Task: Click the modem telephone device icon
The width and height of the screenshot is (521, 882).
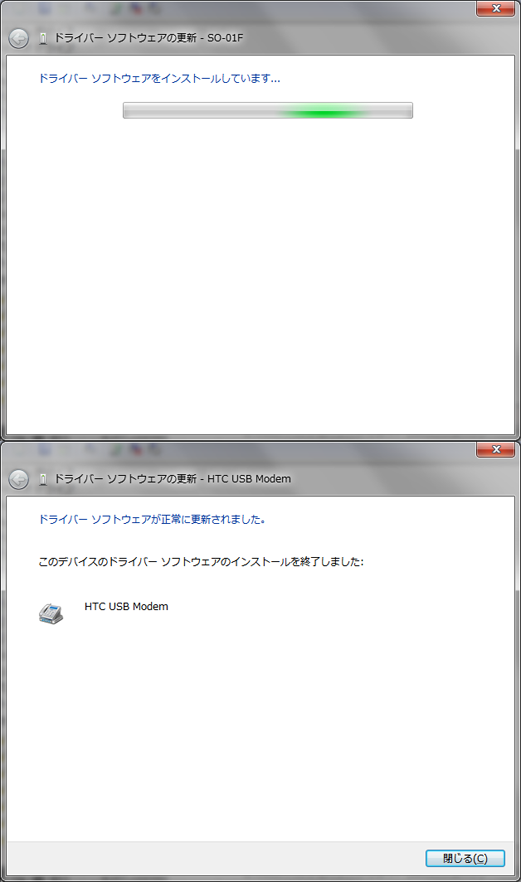Action: pos(51,613)
